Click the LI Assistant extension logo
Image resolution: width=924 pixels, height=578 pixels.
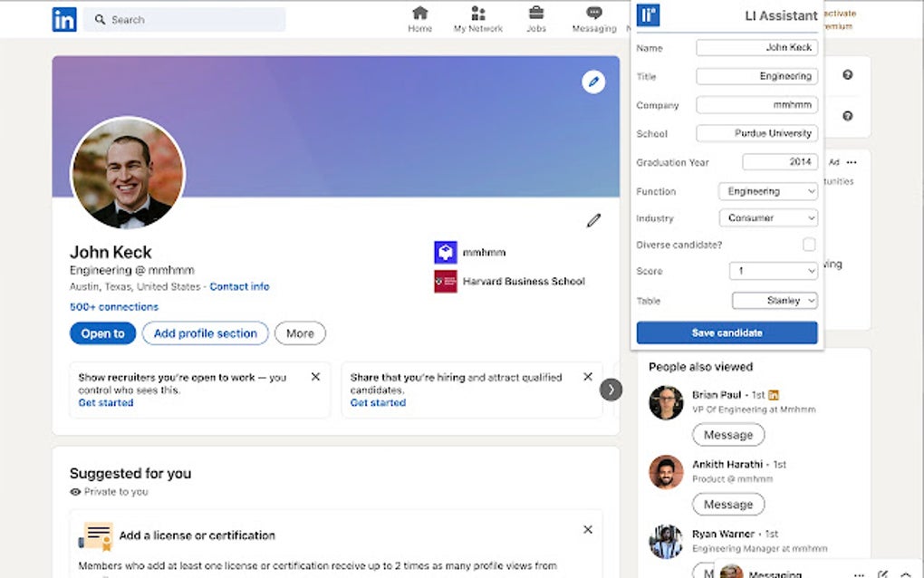point(648,14)
